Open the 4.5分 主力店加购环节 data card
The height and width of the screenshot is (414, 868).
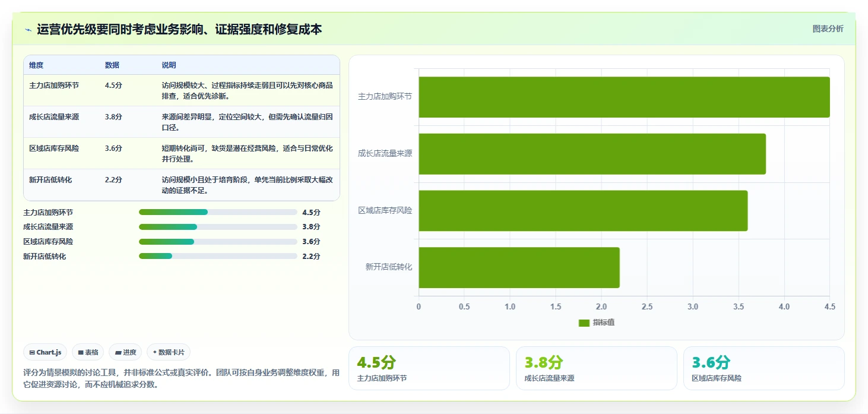click(429, 368)
